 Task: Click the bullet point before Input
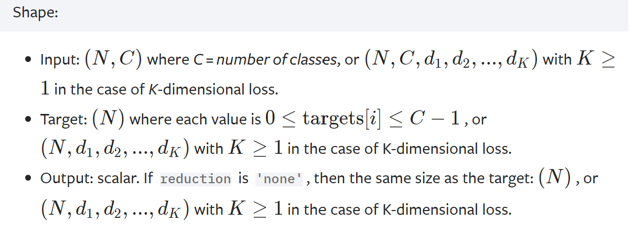pyautogui.click(x=28, y=60)
